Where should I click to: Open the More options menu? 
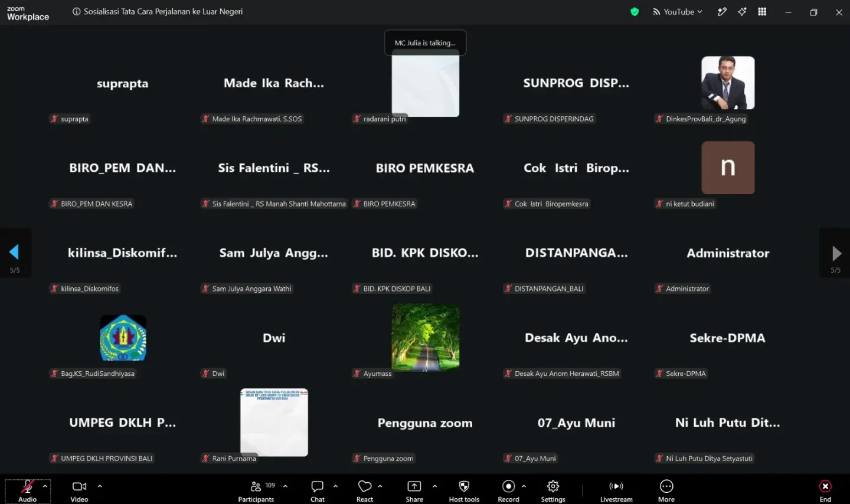(666, 491)
